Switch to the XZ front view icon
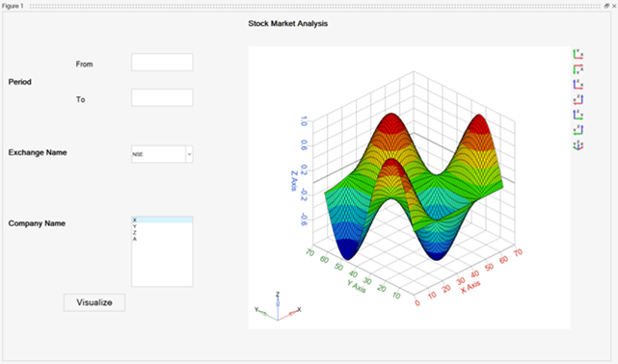 click(x=578, y=84)
